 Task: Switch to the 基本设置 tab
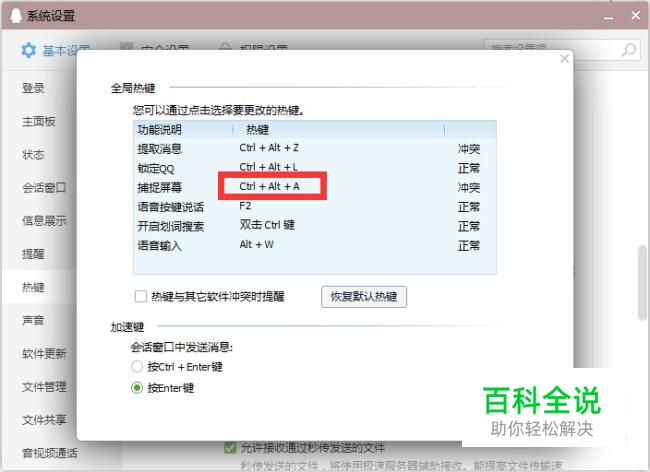pyautogui.click(x=58, y=51)
